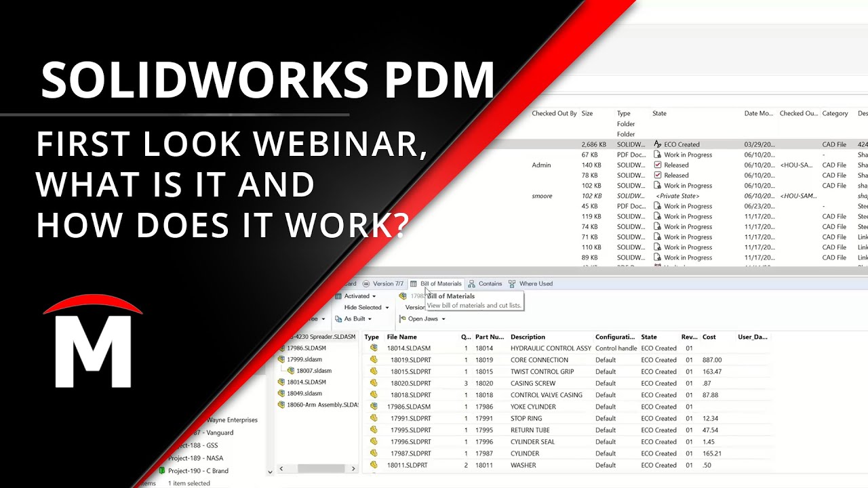Click the Where Used tab icon
The image size is (868, 488).
[512, 283]
